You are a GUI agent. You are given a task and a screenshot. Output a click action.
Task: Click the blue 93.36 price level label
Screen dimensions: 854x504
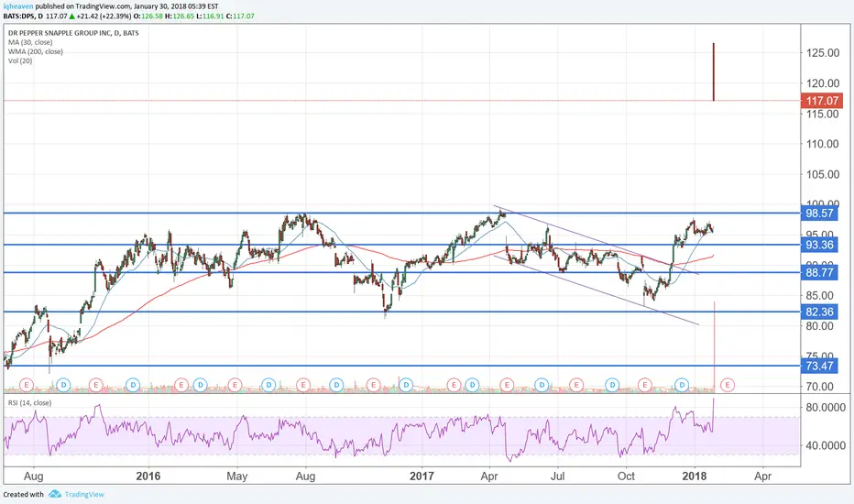820,245
